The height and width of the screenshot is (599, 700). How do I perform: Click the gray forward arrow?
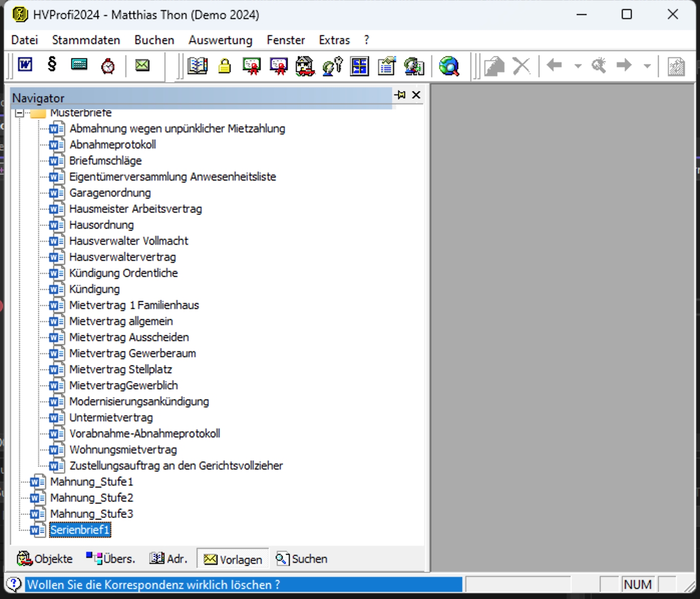624,65
